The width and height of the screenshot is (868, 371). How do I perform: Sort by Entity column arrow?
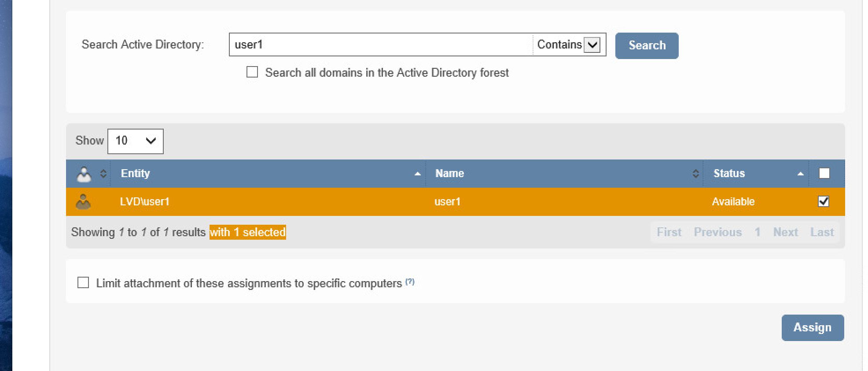point(417,174)
